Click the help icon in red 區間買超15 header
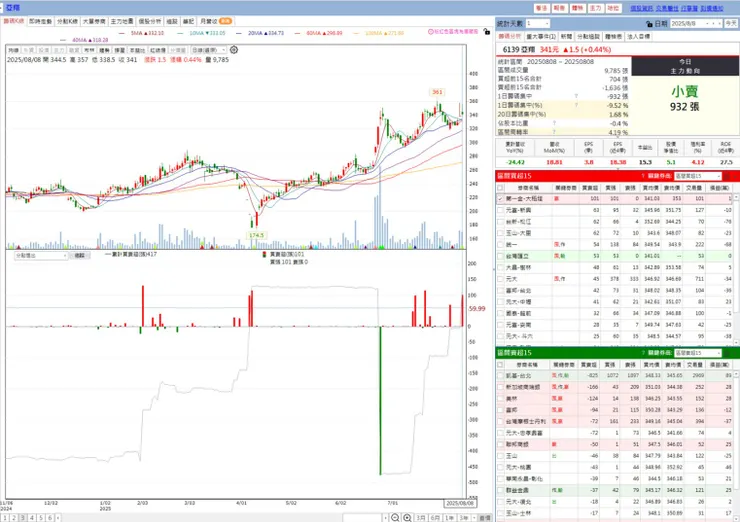 tap(643, 176)
